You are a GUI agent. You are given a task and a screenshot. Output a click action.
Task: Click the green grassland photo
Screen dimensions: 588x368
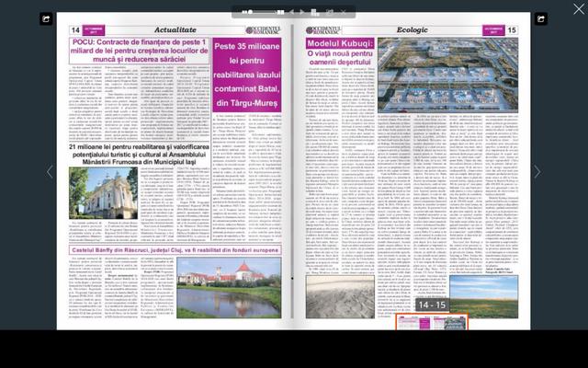pyautogui.click(x=484, y=296)
